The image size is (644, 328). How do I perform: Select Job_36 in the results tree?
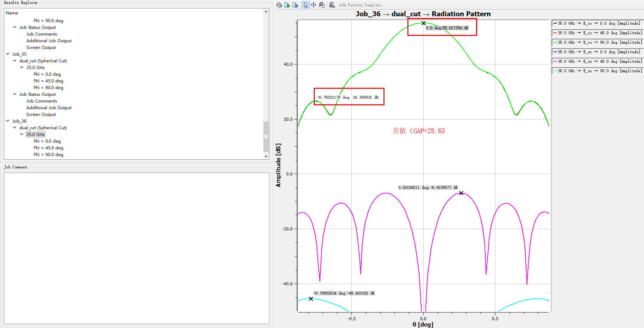[19, 121]
